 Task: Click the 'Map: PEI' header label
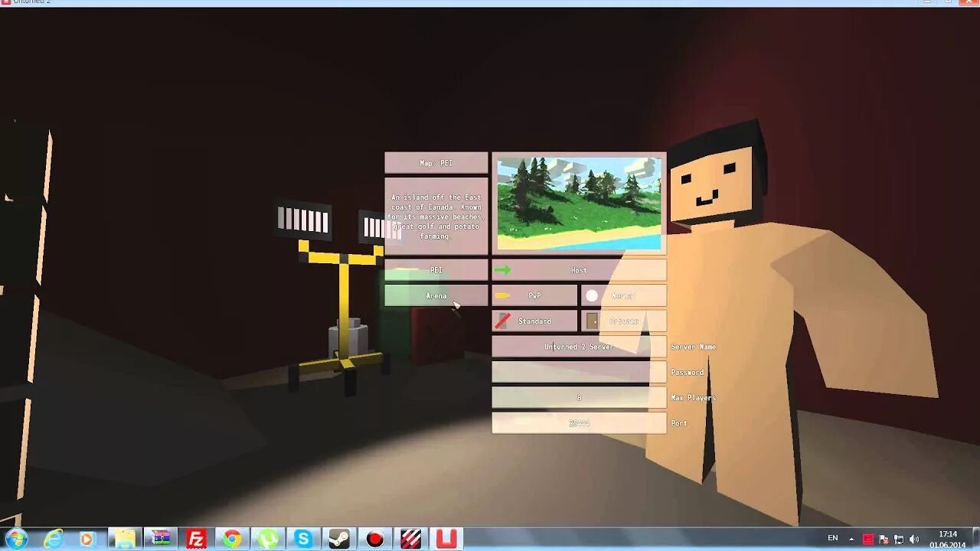point(436,163)
